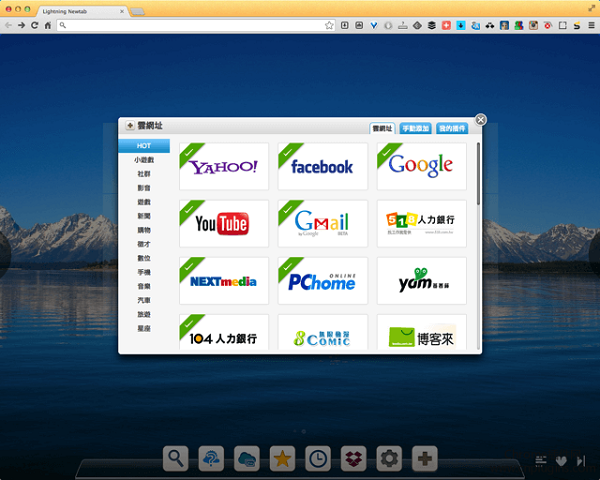Select the 新聞 category
The width and height of the screenshot is (600, 480).
coord(144,216)
